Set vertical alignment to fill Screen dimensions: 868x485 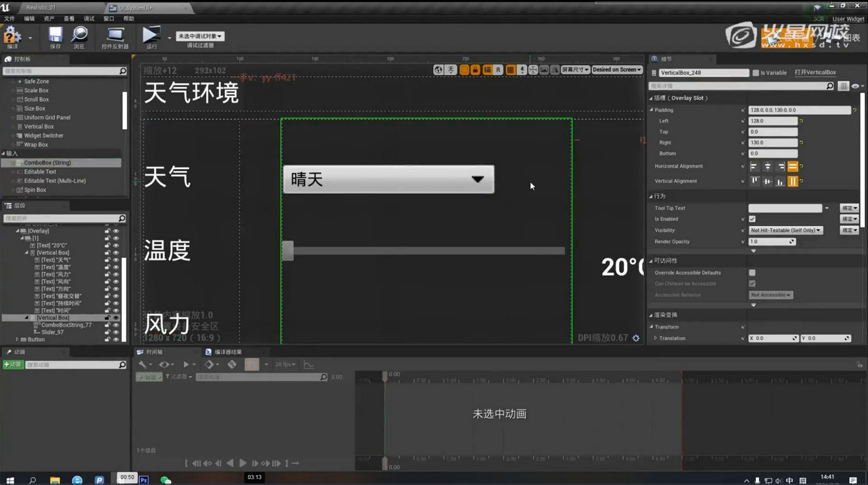point(793,181)
